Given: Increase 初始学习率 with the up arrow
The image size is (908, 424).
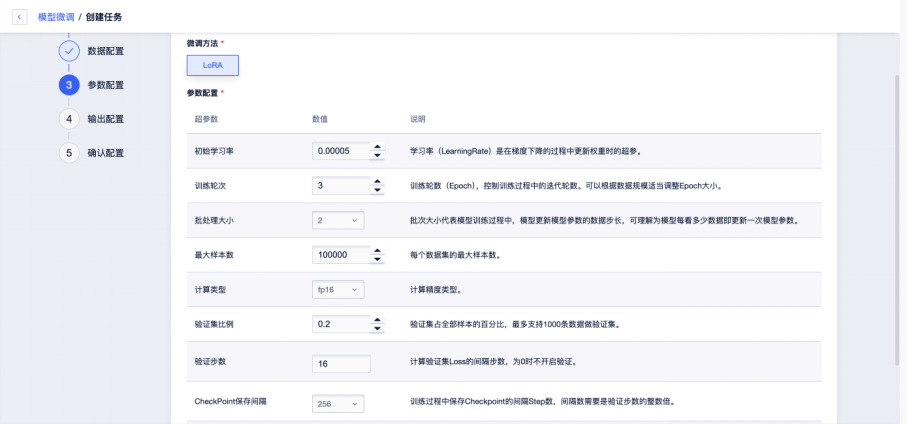Looking at the screenshot, I should 378,147.
